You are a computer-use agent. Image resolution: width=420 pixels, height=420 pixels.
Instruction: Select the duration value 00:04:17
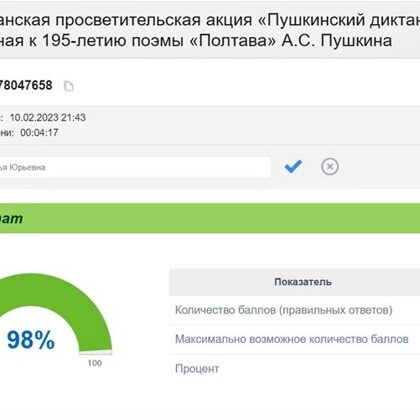(x=39, y=133)
